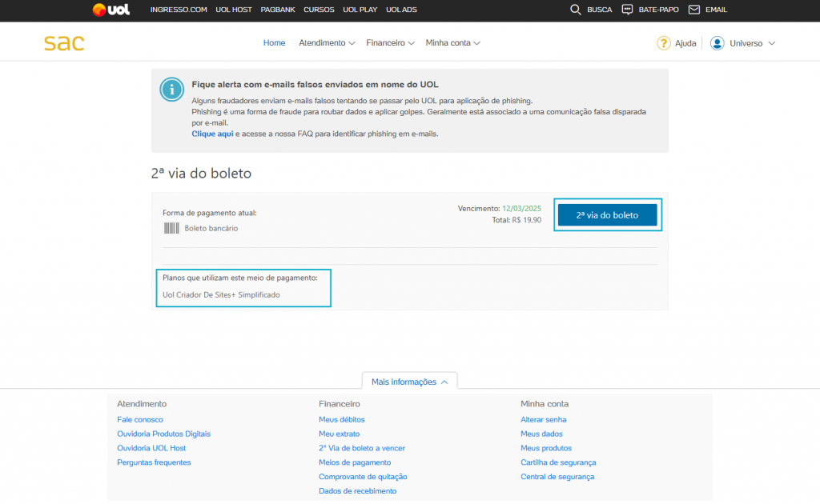Click the search magnifier icon

coord(575,10)
